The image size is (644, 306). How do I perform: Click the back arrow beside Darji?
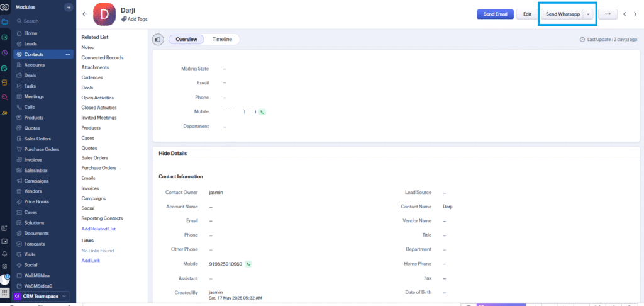pos(85,14)
